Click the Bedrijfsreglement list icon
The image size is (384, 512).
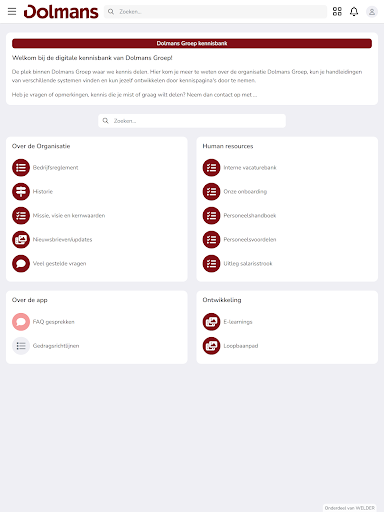coord(21,167)
